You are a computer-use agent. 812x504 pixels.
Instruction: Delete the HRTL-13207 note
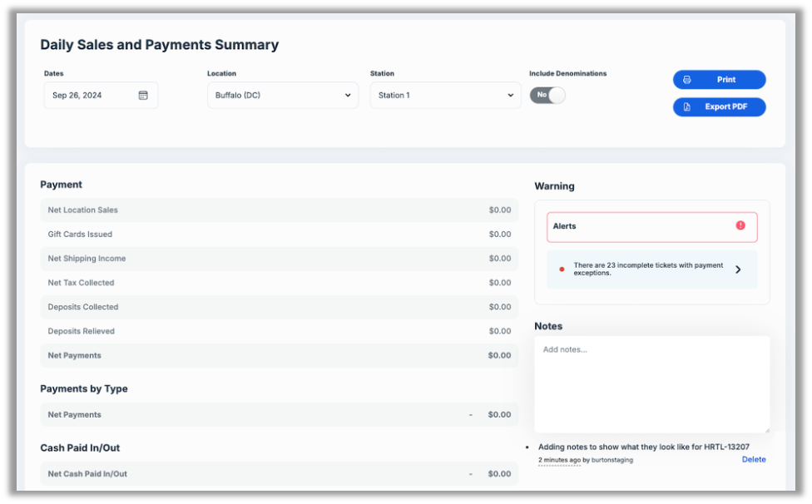click(754, 459)
